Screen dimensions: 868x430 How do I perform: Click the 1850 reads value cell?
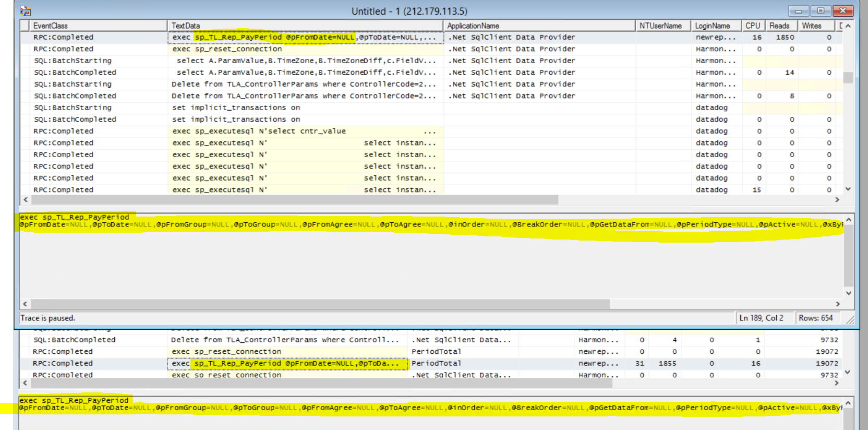pos(781,38)
